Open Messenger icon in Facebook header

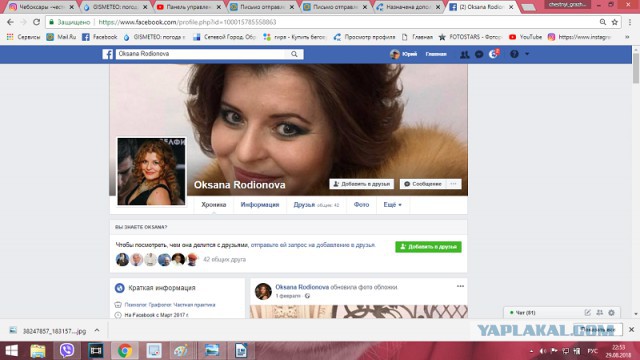point(479,54)
